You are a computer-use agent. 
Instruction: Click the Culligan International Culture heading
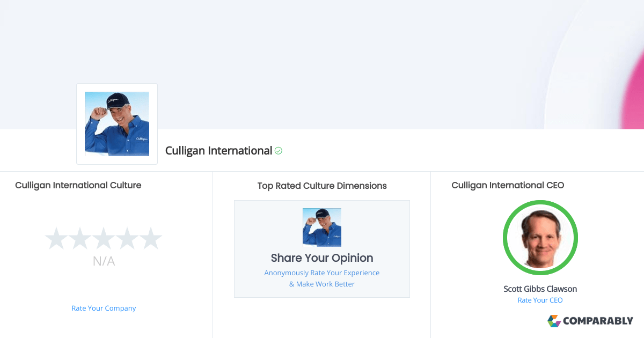coord(78,185)
